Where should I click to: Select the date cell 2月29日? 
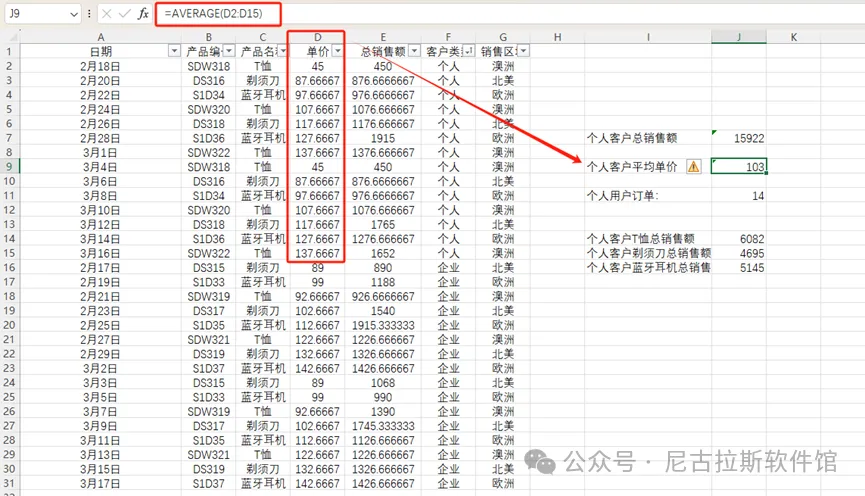pos(100,354)
